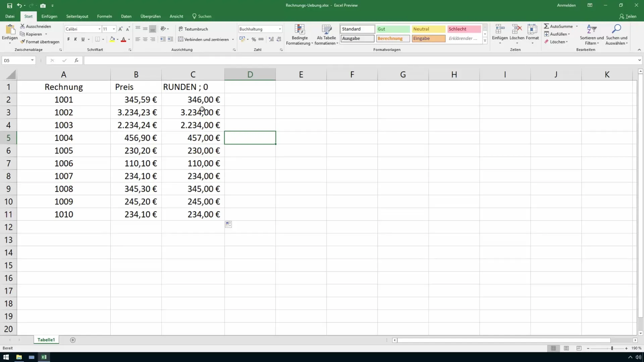This screenshot has height=362, width=644.
Task: Toggle align left
Action: [138, 39]
